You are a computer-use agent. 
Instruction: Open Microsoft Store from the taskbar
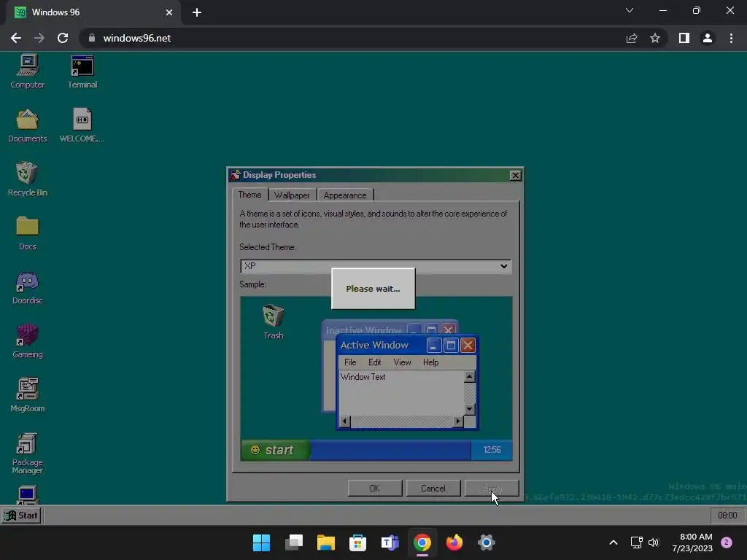tap(357, 542)
